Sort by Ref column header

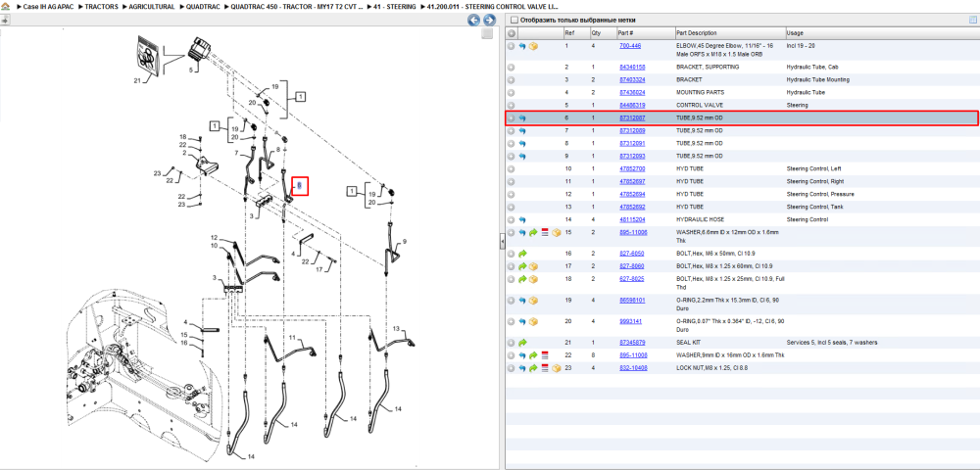[575, 33]
